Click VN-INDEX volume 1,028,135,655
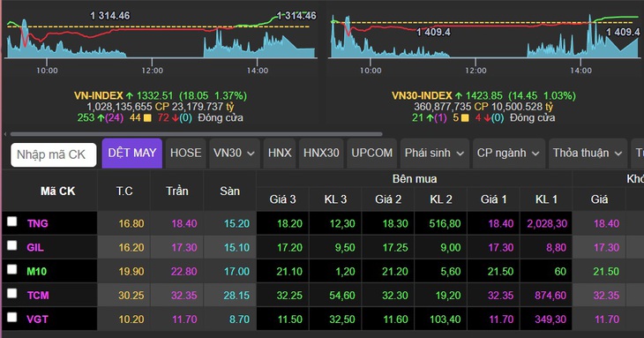This screenshot has width=644, height=338. (x=119, y=107)
